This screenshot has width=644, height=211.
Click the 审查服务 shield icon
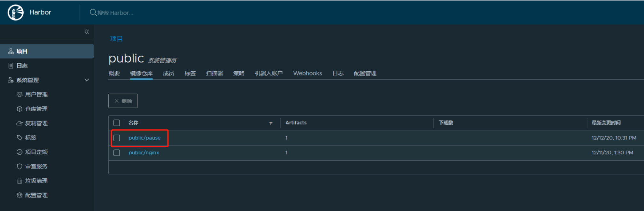(x=19, y=167)
